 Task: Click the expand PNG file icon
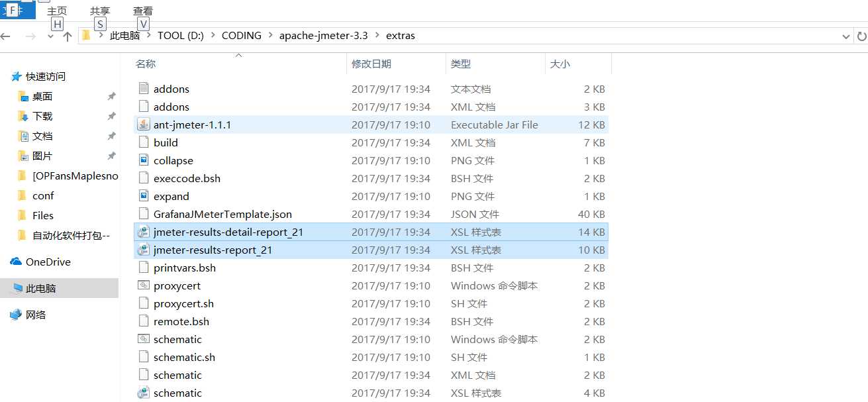click(x=143, y=196)
